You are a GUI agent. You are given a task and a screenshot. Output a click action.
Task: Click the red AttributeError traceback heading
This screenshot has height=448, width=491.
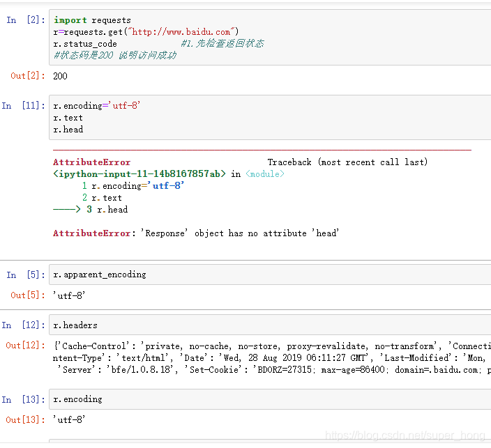pyautogui.click(x=91, y=162)
